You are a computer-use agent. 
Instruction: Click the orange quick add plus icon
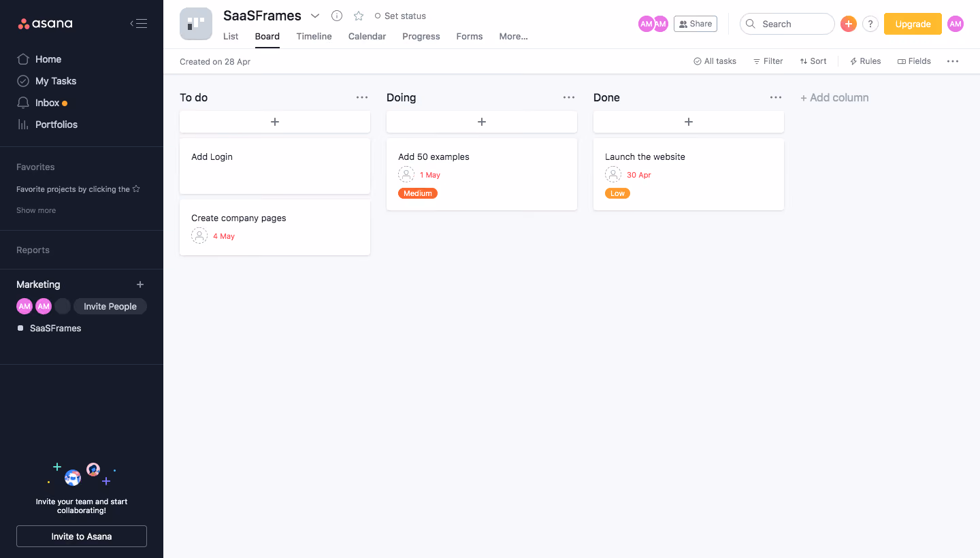(848, 24)
